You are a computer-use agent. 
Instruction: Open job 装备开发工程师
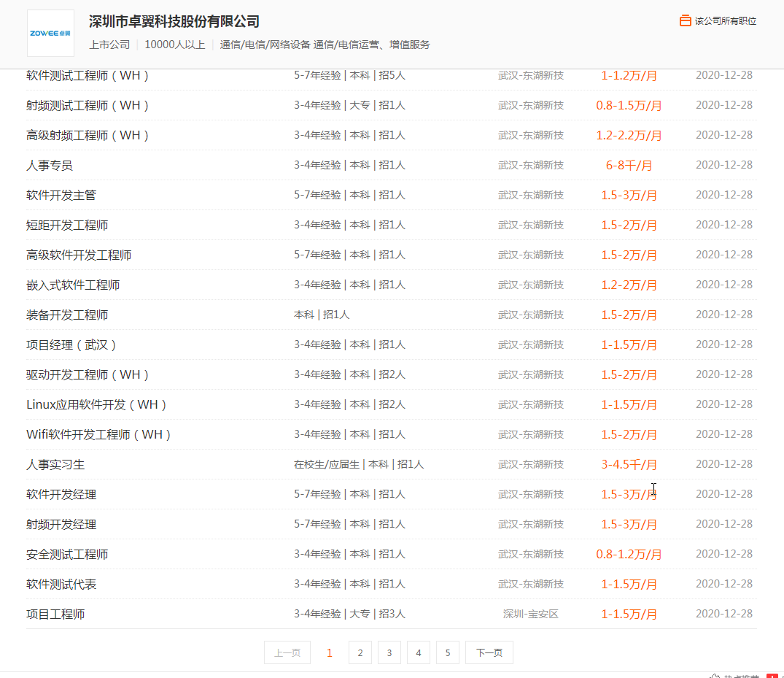pyautogui.click(x=67, y=315)
